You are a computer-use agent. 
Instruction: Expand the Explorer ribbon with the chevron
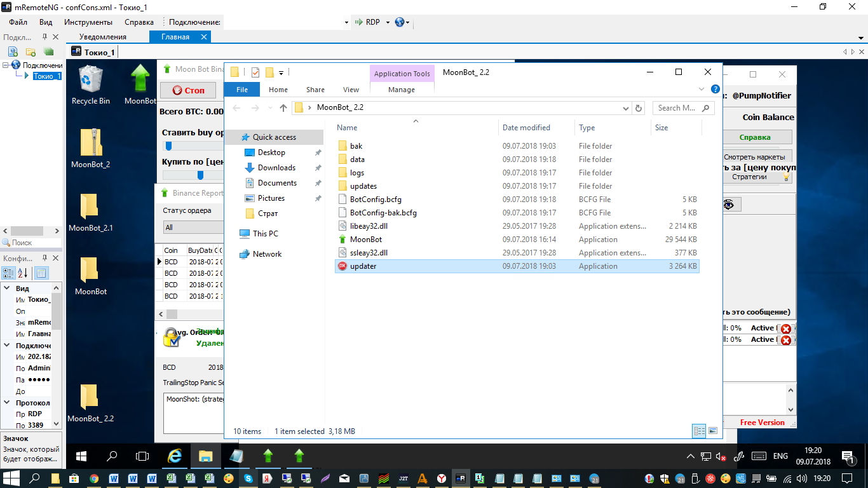[x=702, y=90]
